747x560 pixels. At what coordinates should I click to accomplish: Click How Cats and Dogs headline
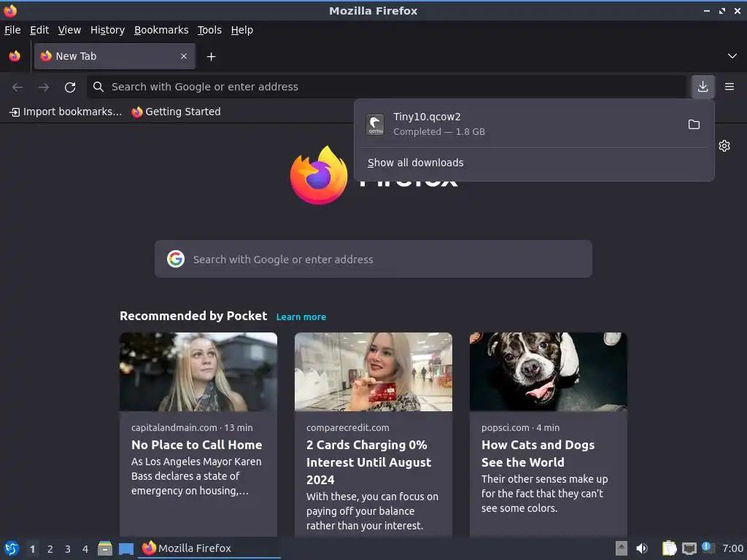click(x=538, y=454)
